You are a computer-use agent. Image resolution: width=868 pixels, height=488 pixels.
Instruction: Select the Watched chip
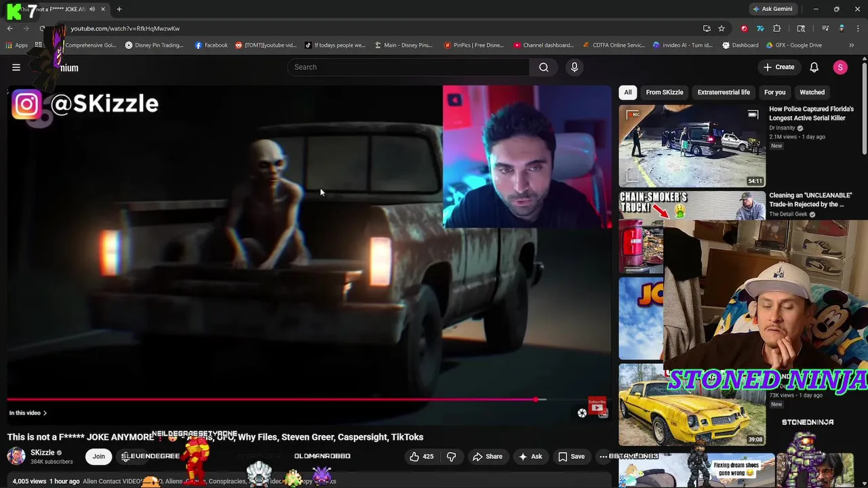click(812, 92)
